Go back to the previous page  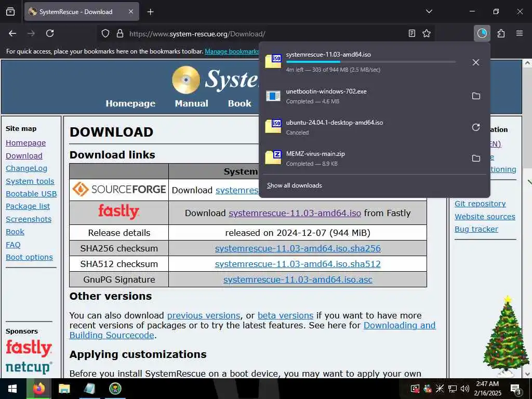point(12,33)
